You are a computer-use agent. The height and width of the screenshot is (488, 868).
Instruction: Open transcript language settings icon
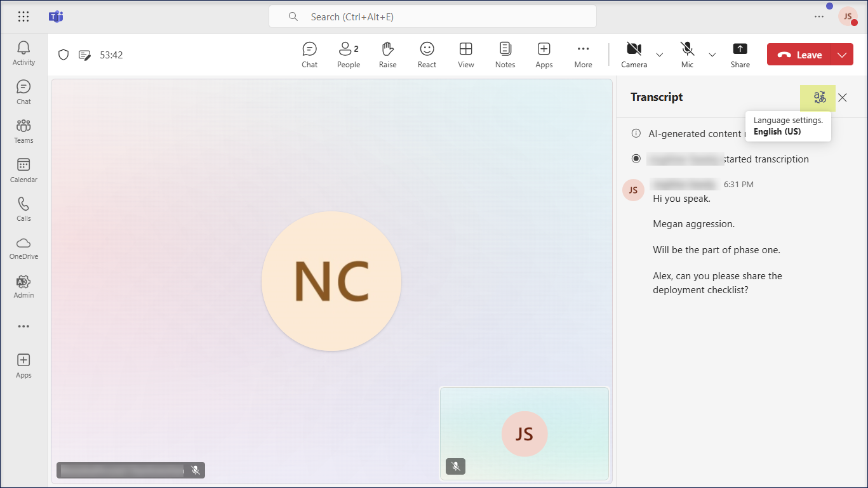pyautogui.click(x=820, y=98)
